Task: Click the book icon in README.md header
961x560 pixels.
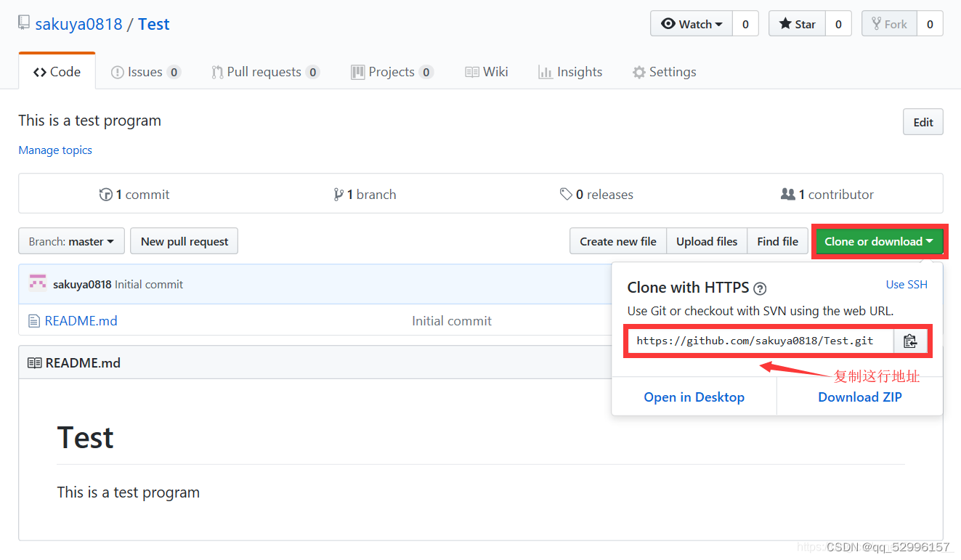Action: point(34,362)
